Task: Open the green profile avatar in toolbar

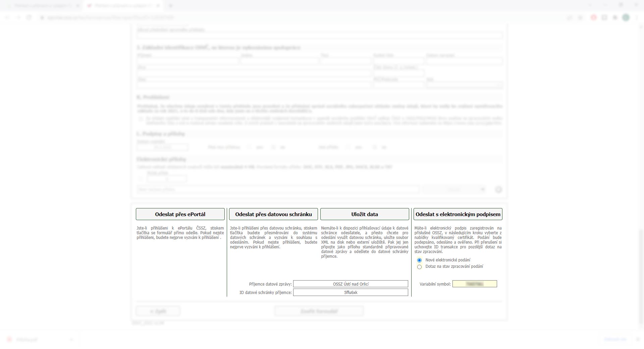Action: coord(626,17)
